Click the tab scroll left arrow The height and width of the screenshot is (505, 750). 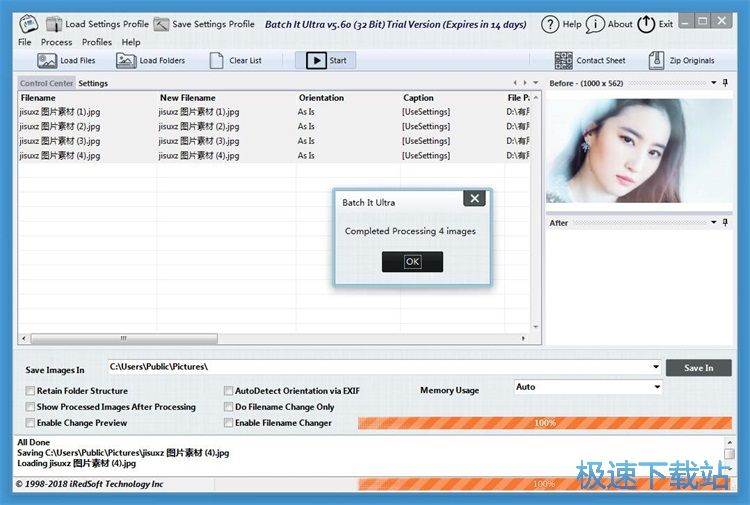(x=515, y=83)
